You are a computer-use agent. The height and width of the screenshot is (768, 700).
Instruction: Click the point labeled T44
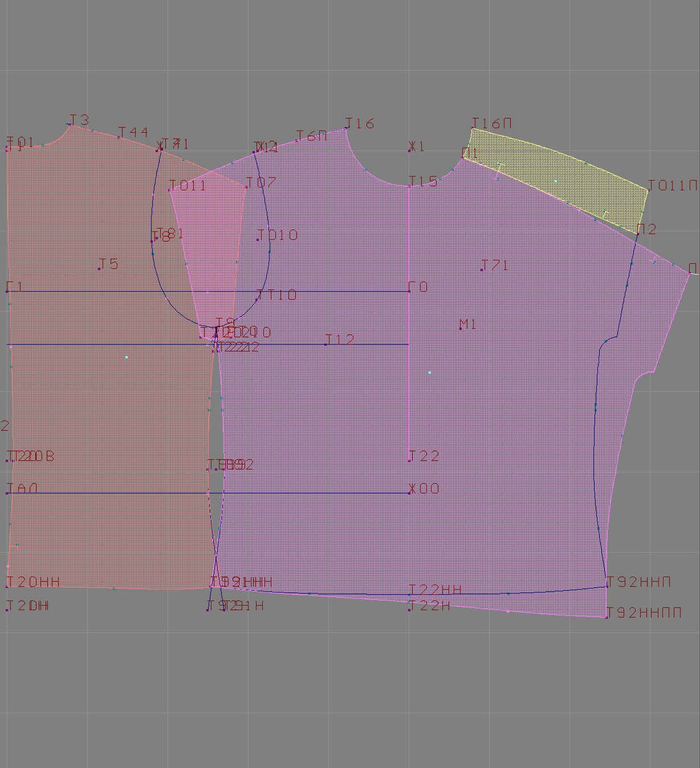(x=119, y=137)
